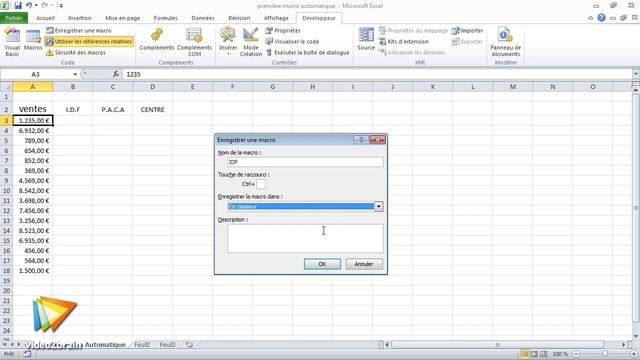
Task: Open Panneau de documents
Action: (505, 42)
